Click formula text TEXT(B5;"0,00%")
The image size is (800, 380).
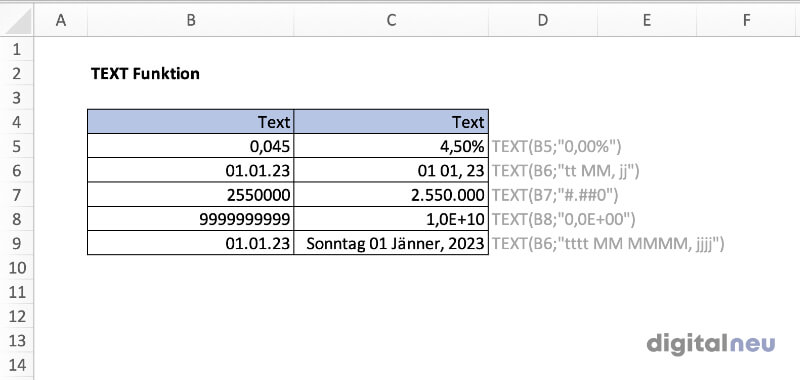[x=556, y=147]
